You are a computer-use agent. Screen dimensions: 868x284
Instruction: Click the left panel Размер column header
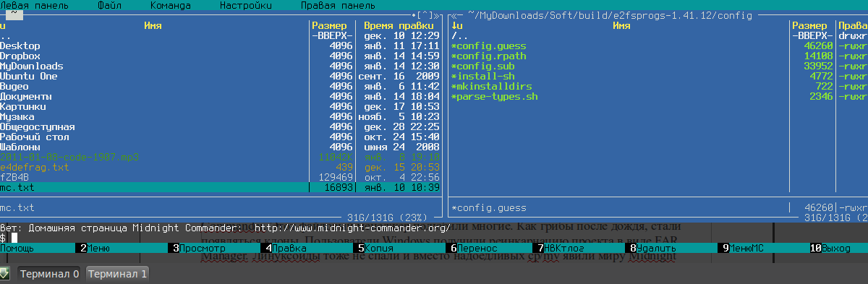[x=329, y=25]
